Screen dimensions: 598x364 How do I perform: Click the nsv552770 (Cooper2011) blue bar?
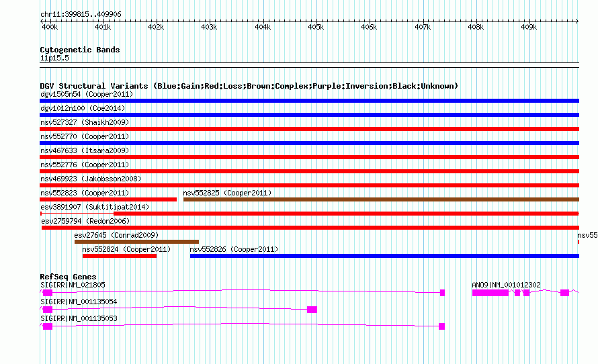[309, 143]
